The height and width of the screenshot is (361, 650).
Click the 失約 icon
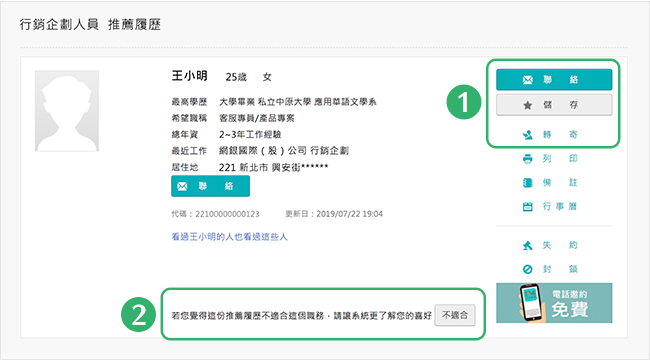tap(527, 246)
